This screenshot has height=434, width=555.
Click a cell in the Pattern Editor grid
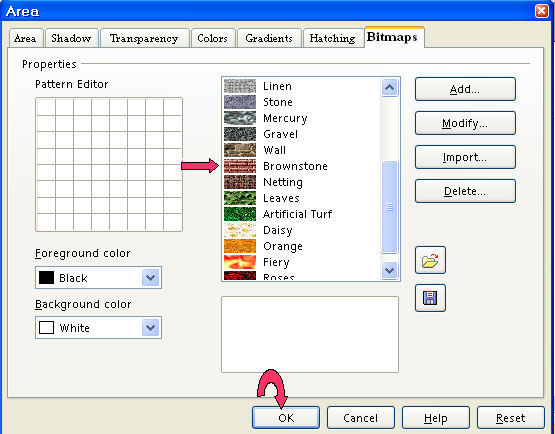point(100,156)
